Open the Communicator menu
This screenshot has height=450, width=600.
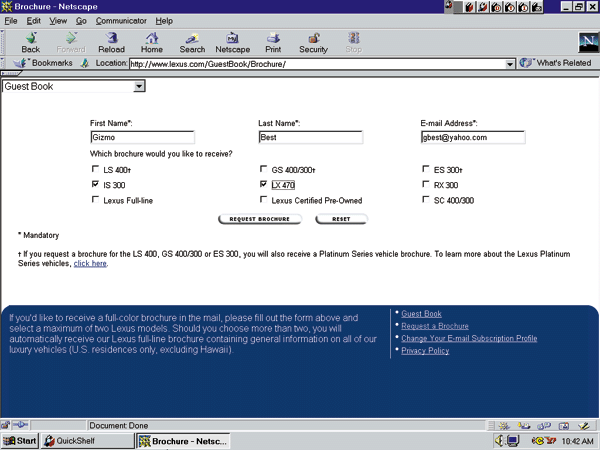pyautogui.click(x=120, y=20)
